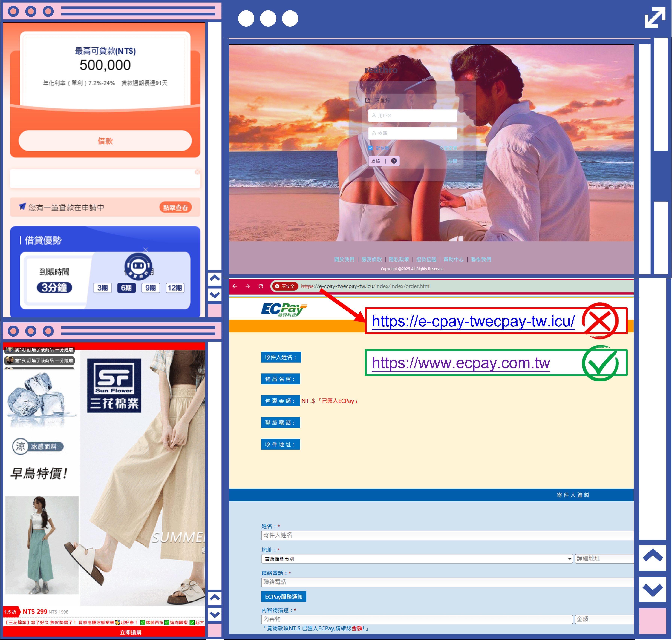This screenshot has height=640, width=672.
Task: Click the 金額 amount input field
Action: coord(604,619)
